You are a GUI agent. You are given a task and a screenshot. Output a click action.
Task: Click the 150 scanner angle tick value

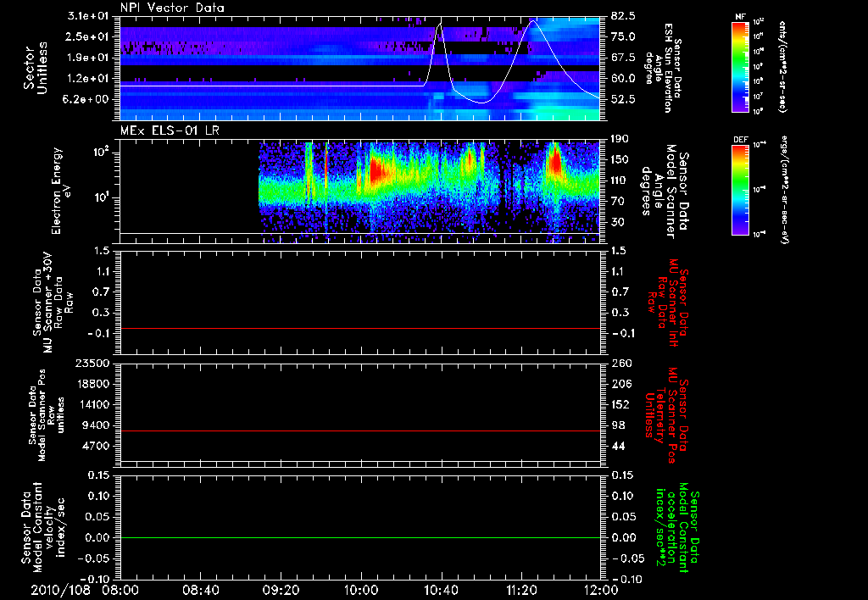(x=620, y=160)
